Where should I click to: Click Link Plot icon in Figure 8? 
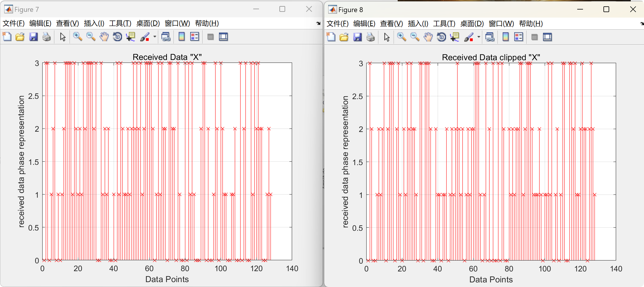click(490, 37)
